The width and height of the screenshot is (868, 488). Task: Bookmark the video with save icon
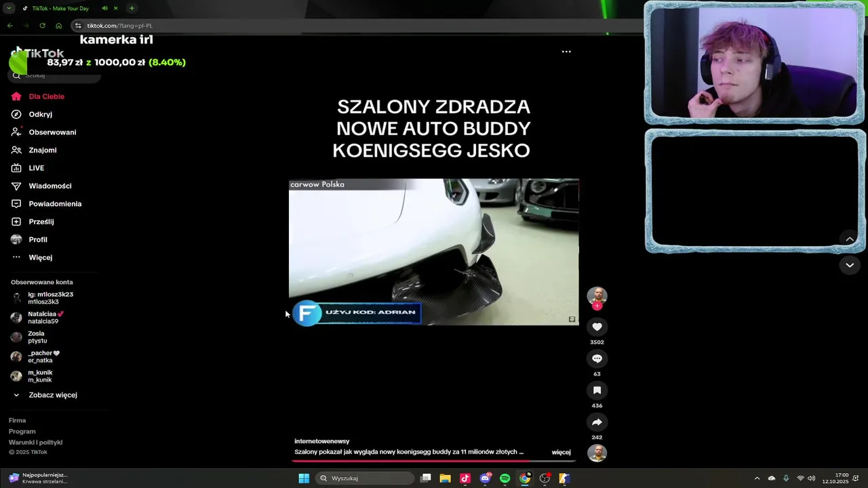597,390
